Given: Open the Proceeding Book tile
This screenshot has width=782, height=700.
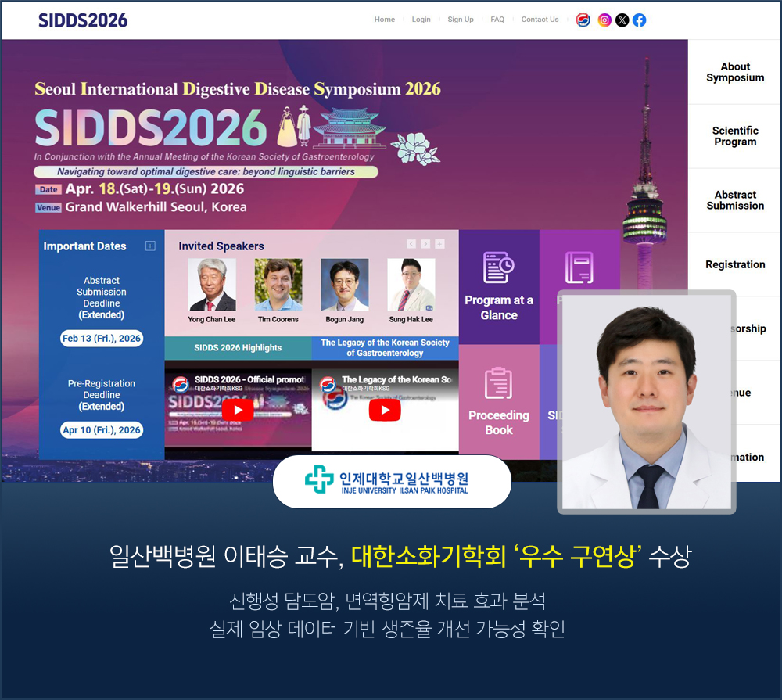Looking at the screenshot, I should (499, 401).
